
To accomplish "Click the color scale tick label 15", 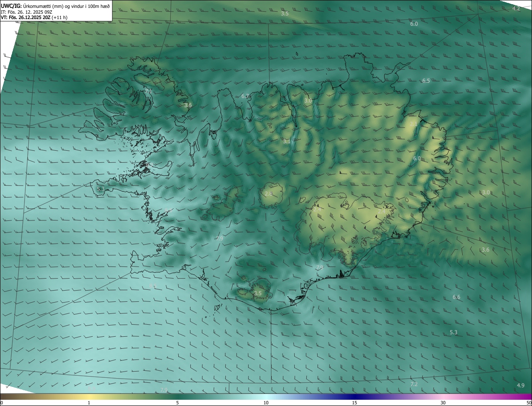I will coord(355,403).
